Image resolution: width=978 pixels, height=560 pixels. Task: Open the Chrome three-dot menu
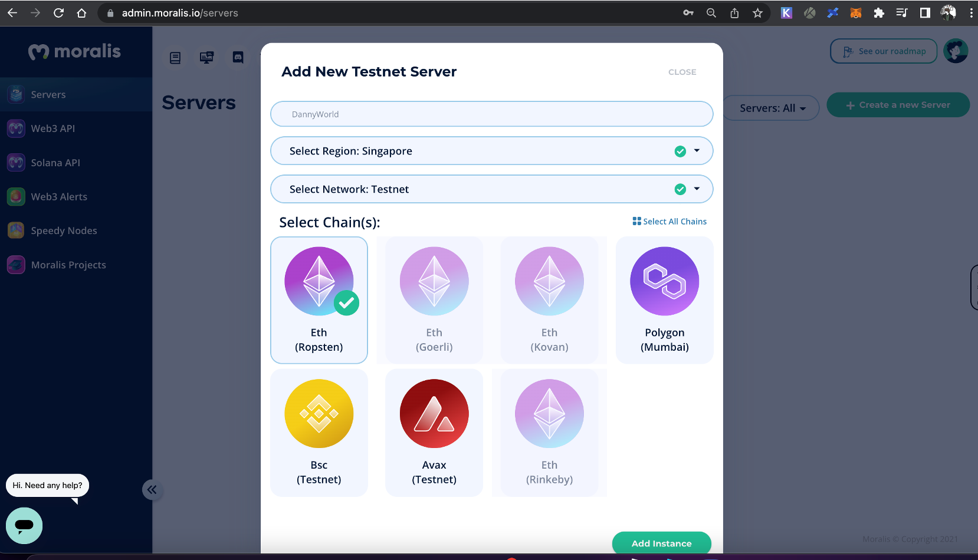971,12
